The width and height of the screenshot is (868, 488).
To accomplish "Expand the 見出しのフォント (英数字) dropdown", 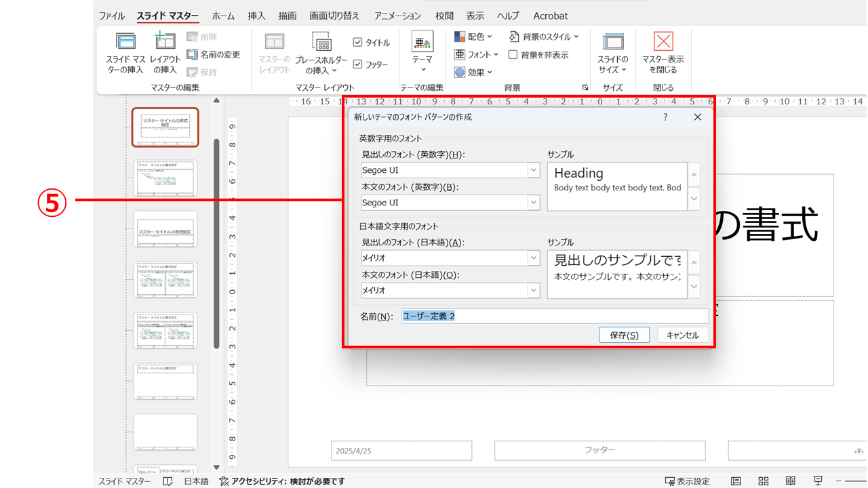I will 534,170.
